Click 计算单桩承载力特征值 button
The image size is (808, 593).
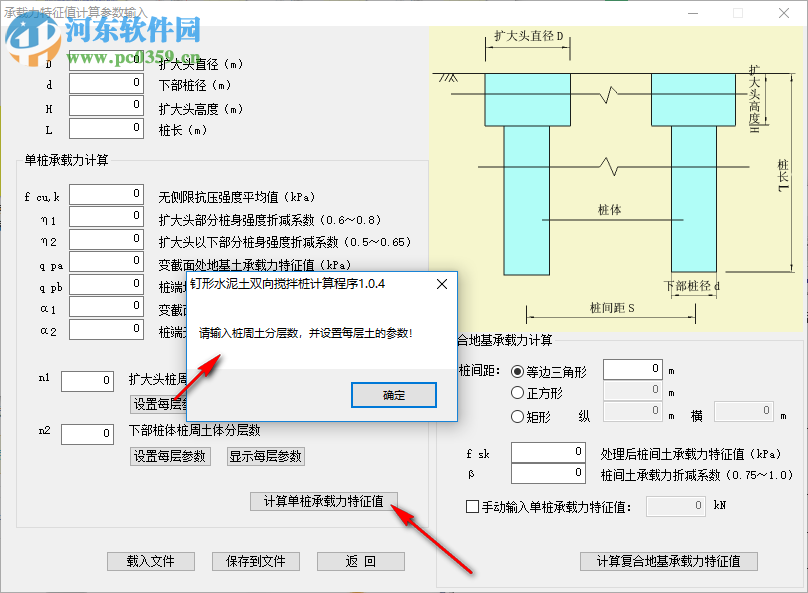322,501
